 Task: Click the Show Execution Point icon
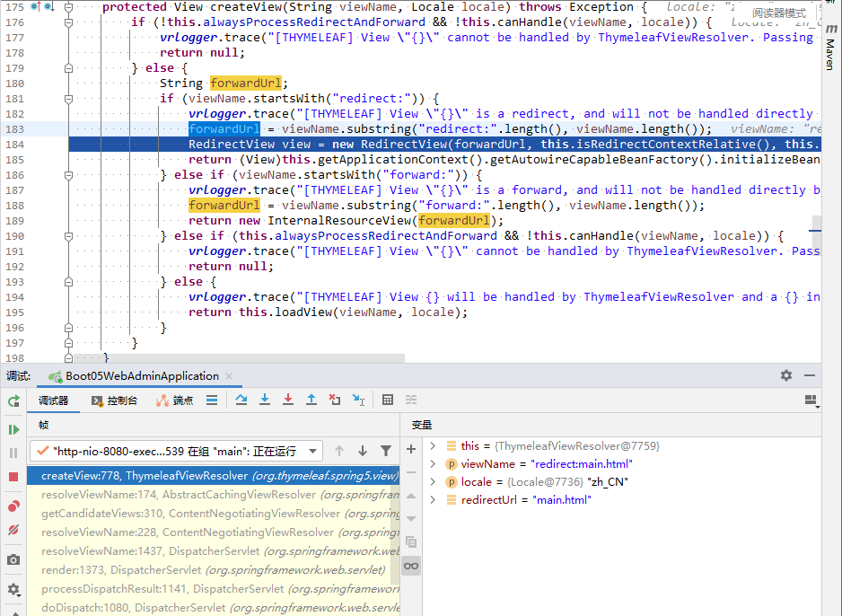coord(212,400)
